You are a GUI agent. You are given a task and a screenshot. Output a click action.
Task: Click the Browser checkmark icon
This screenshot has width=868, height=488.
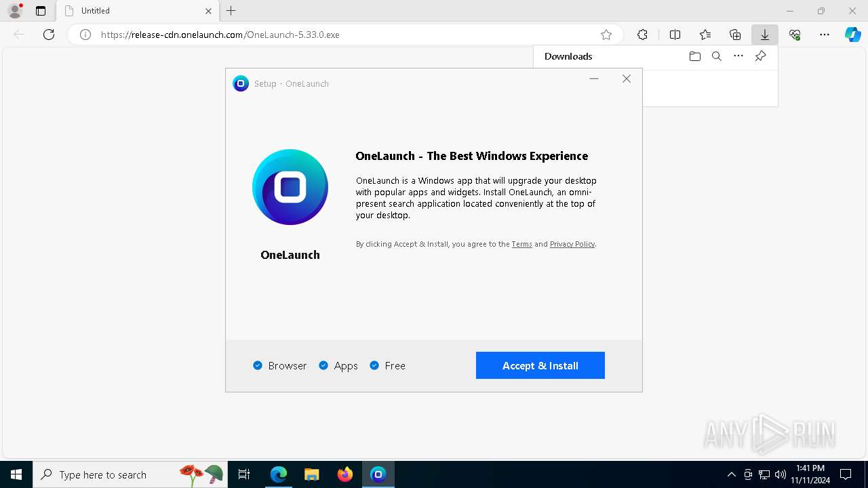click(x=258, y=365)
